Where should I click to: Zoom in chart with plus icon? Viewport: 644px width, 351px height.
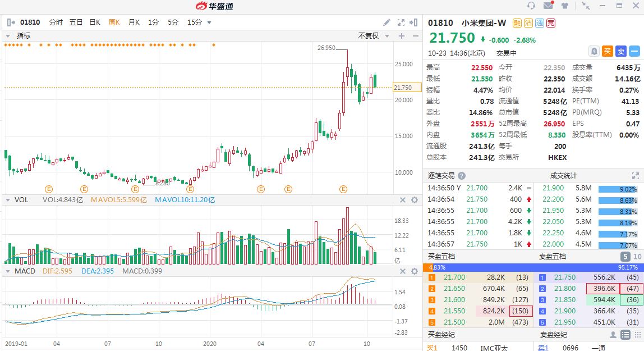[402, 36]
